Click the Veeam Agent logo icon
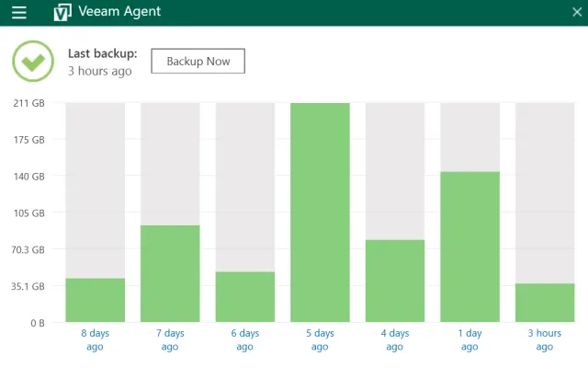This screenshot has width=588, height=379. (62, 12)
